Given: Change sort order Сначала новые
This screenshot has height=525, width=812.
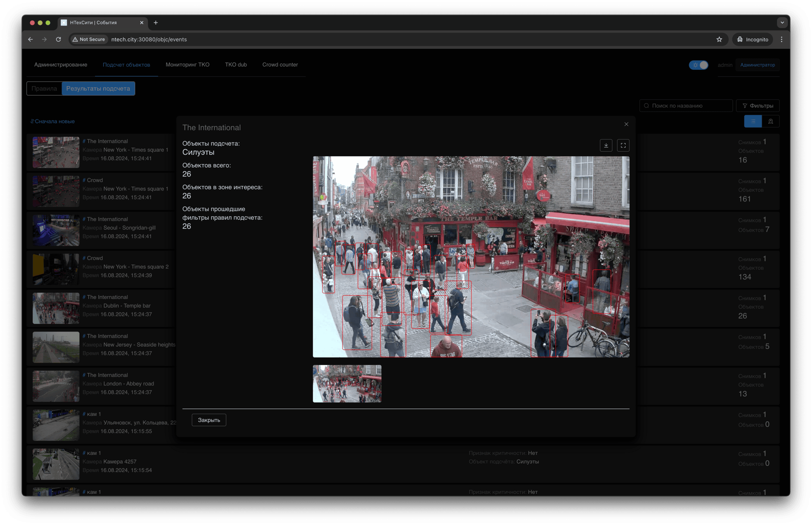Looking at the screenshot, I should (x=52, y=121).
